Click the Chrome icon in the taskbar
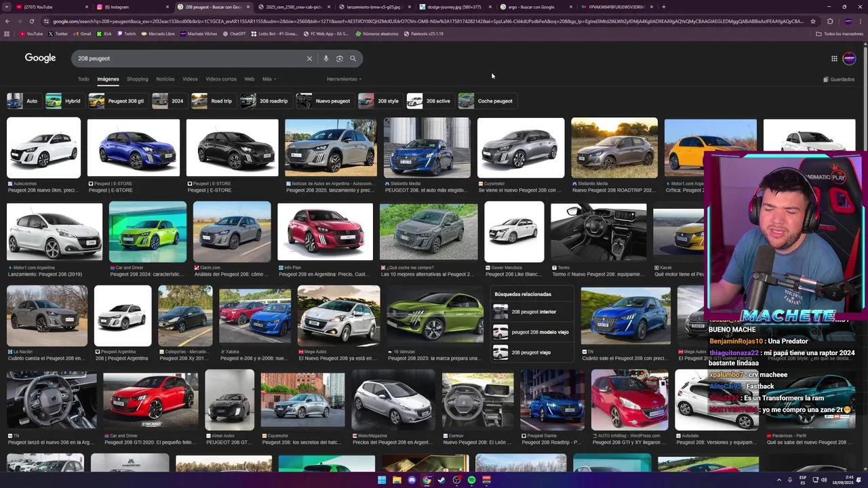This screenshot has width=868, height=488. [x=427, y=480]
